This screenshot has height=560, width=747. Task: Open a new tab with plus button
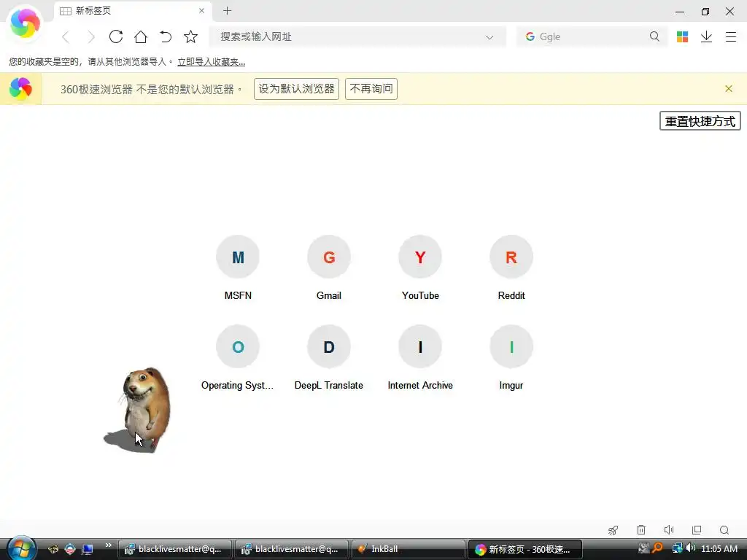click(228, 10)
